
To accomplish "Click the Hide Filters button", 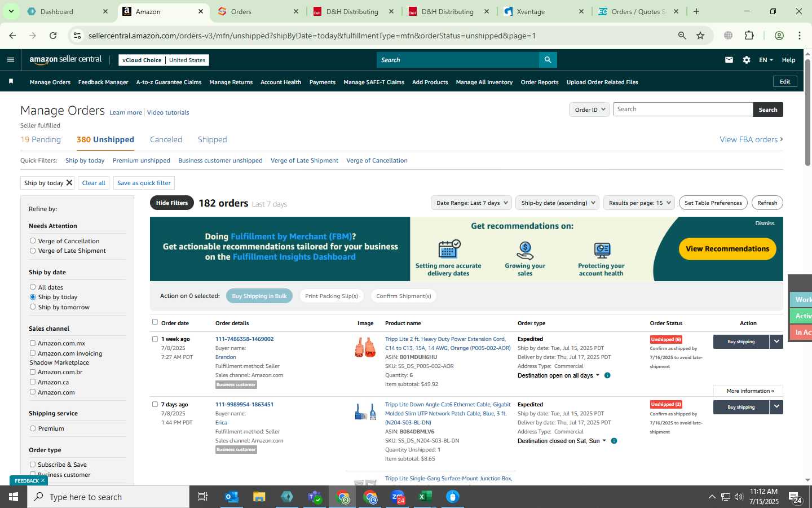I will pyautogui.click(x=172, y=203).
